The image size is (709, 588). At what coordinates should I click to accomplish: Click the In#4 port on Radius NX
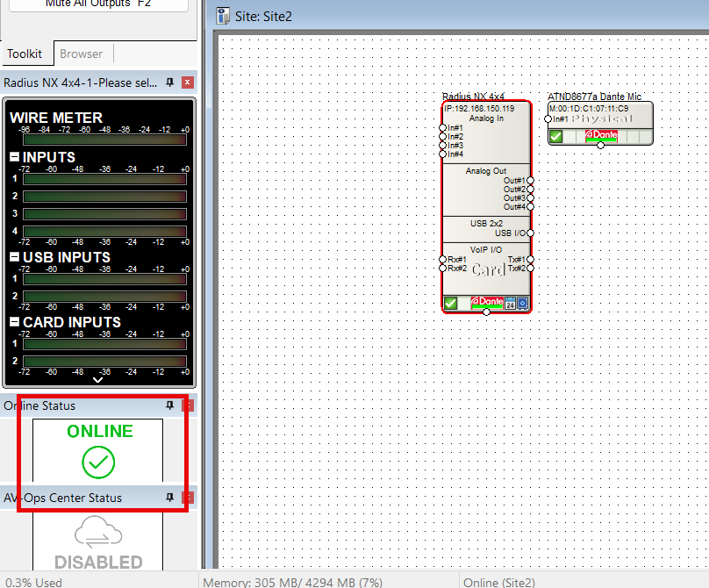442,154
